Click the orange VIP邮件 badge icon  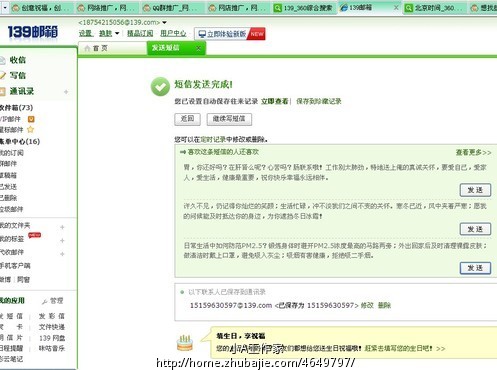pyautogui.click(x=31, y=119)
